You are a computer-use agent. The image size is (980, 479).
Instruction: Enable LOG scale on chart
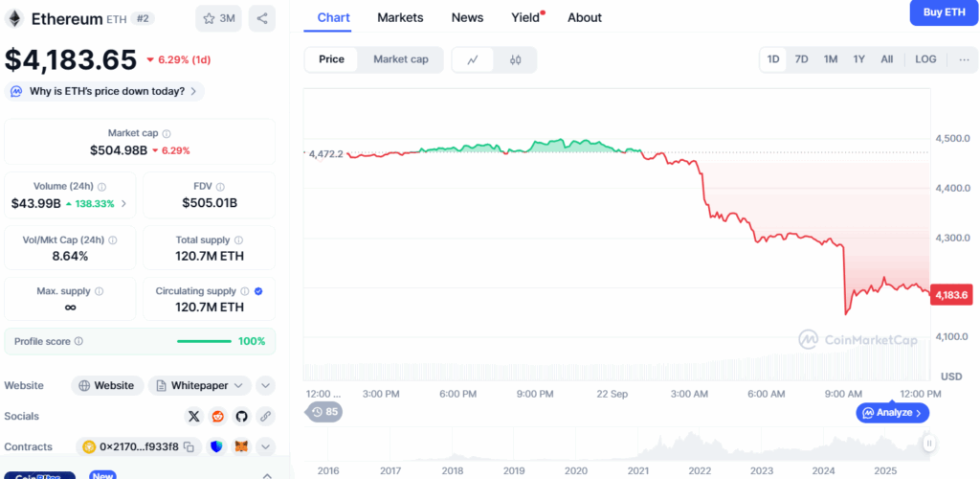click(x=925, y=59)
